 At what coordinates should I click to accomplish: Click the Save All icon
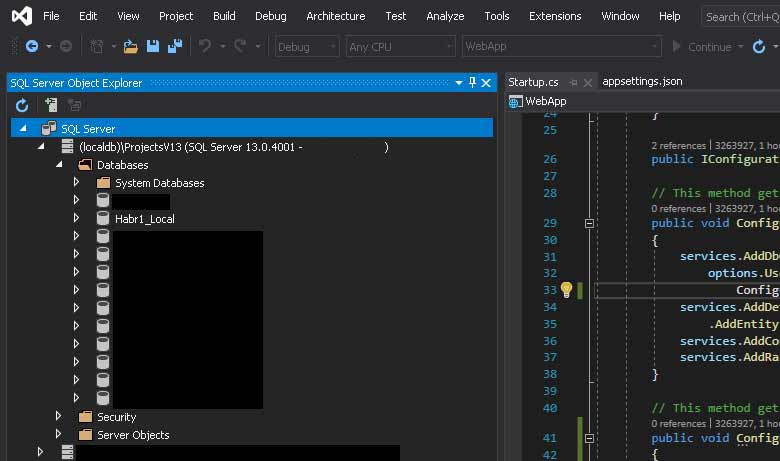point(175,47)
